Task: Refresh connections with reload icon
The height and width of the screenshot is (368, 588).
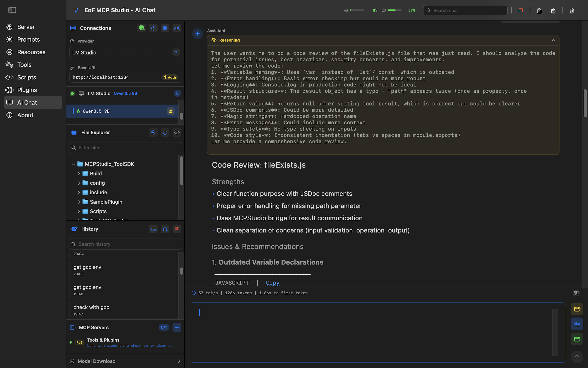Action: pos(153,28)
